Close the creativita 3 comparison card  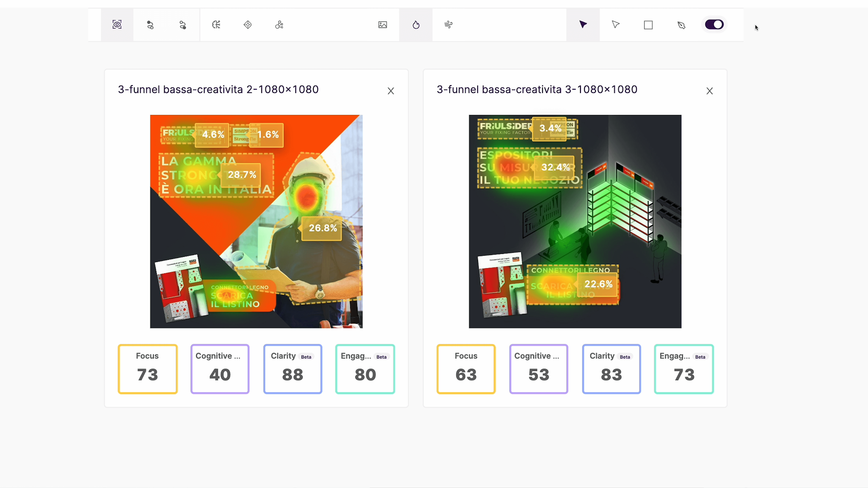[x=709, y=91]
